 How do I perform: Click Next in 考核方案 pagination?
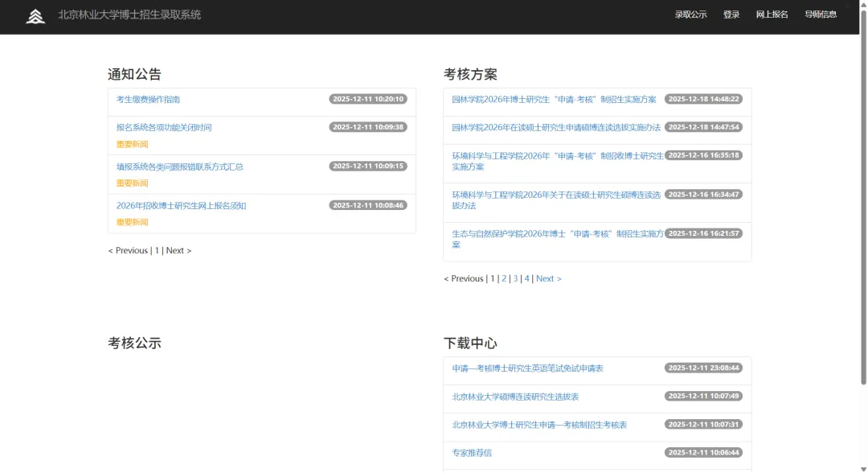(549, 278)
